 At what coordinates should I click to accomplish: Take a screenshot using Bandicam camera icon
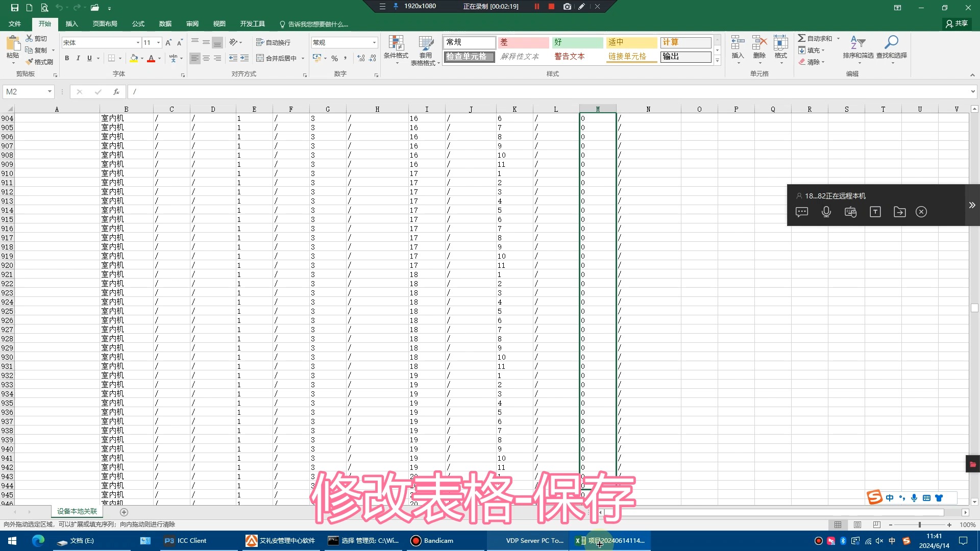pos(567,7)
